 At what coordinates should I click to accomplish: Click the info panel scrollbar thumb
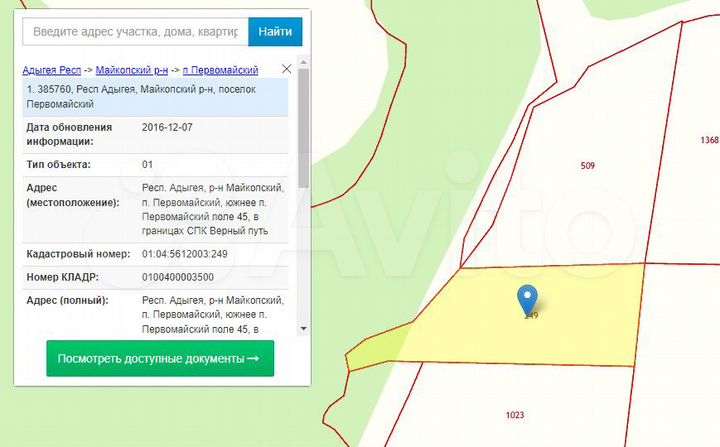tap(303, 128)
